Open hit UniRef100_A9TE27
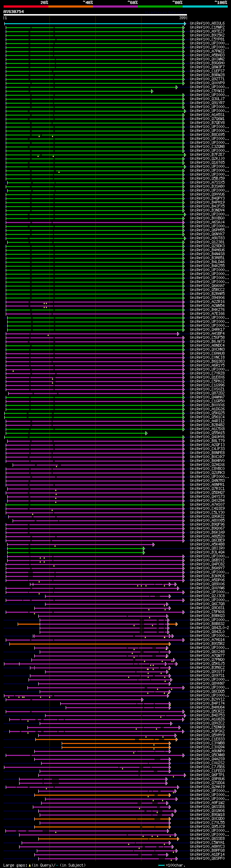 pyautogui.click(x=207, y=31)
